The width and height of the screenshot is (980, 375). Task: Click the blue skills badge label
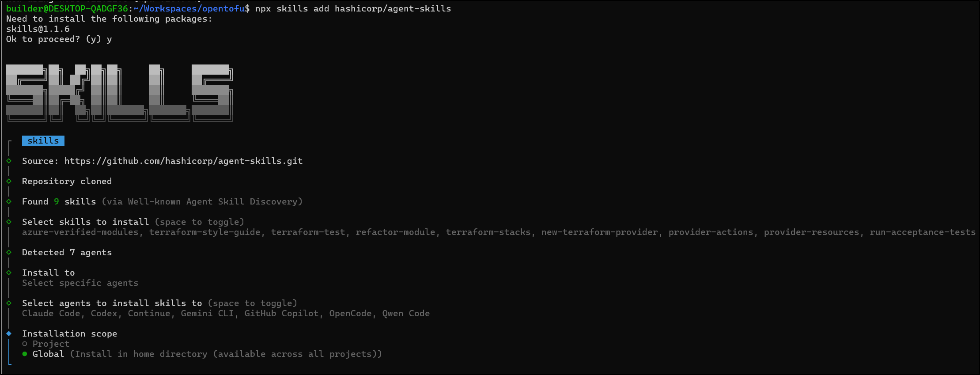pyautogui.click(x=43, y=140)
